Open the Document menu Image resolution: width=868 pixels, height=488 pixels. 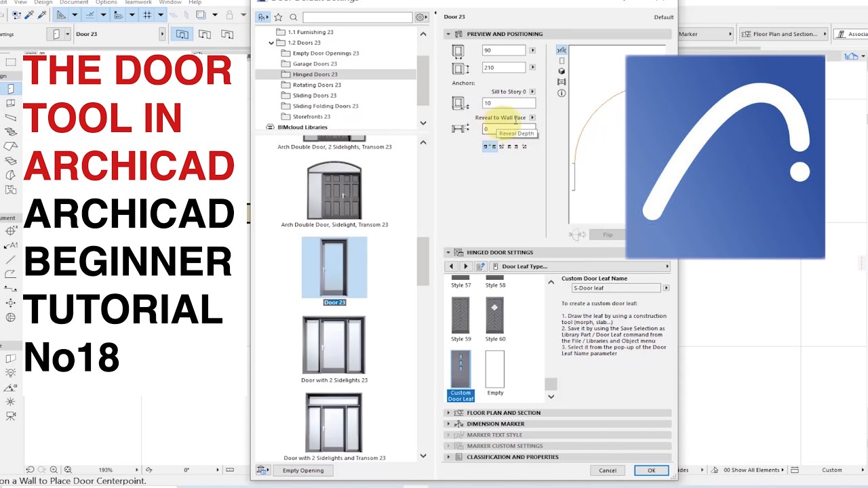click(74, 3)
